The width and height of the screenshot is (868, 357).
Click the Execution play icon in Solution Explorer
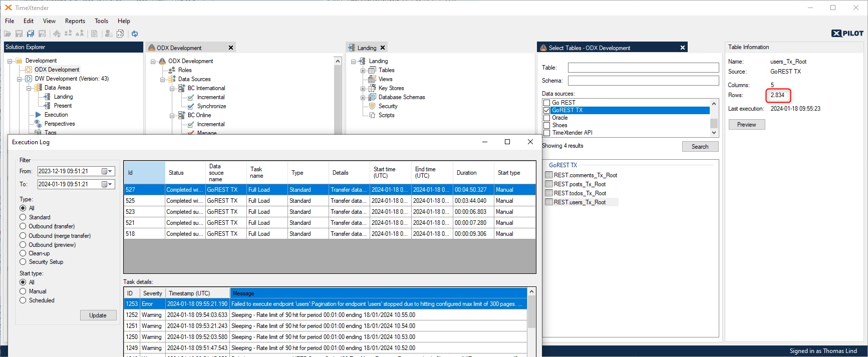point(38,115)
